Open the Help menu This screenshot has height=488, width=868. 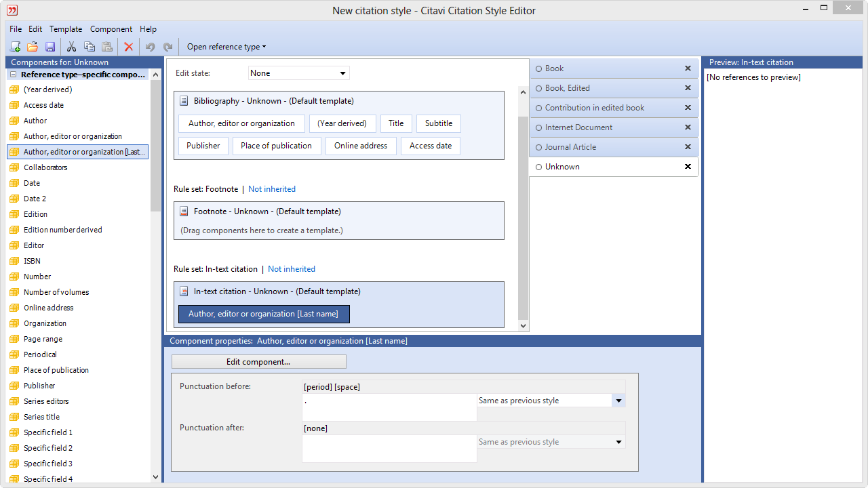[149, 29]
